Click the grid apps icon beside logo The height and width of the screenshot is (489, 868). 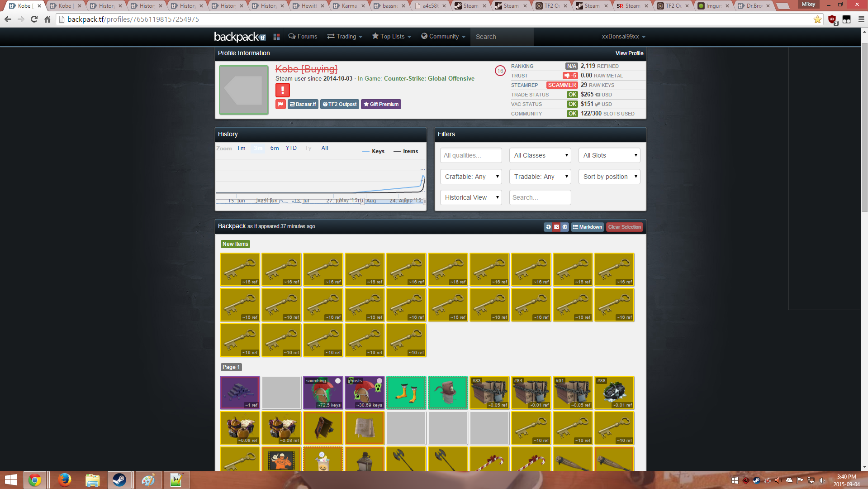click(x=277, y=37)
